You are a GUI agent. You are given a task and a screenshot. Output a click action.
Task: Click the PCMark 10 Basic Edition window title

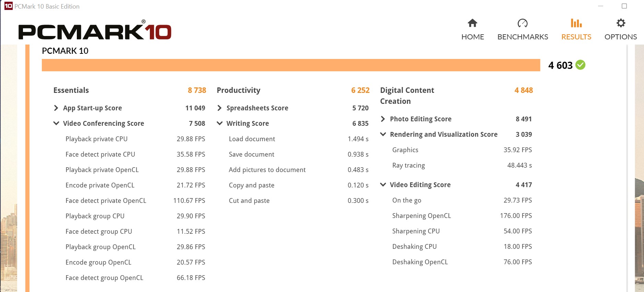47,6
